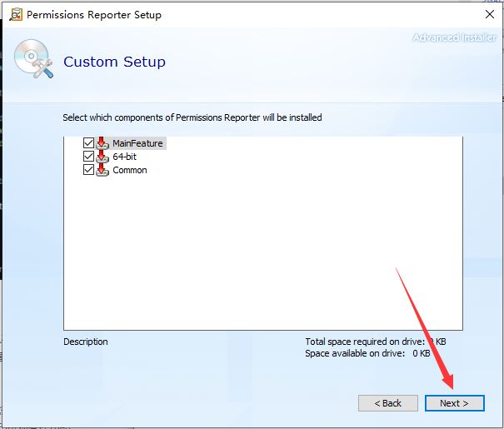
Task: Click the Common install drive icon
Action: pos(102,170)
